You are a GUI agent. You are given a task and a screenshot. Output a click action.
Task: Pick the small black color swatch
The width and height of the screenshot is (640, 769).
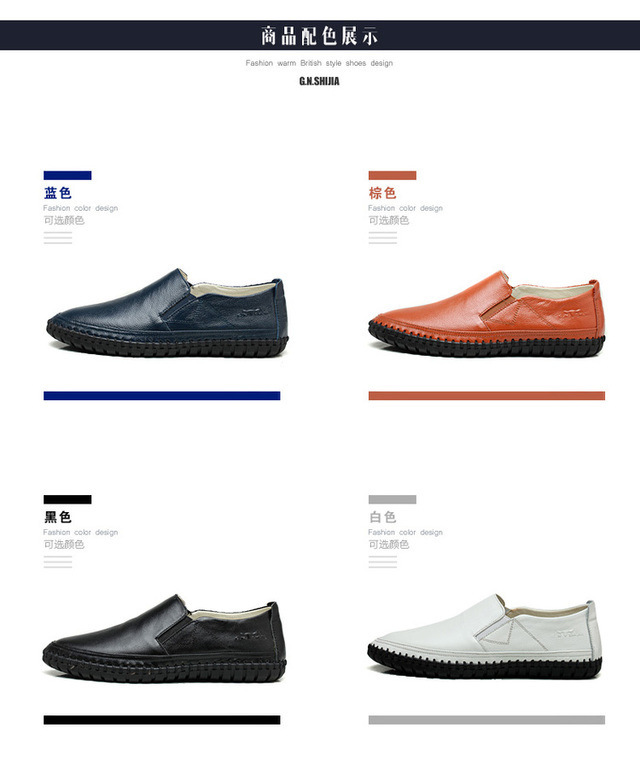point(67,500)
